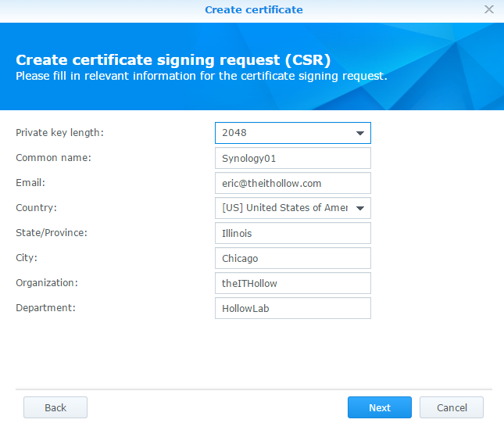Cancel the certificate creation
This screenshot has height=423, width=504.
[x=452, y=407]
